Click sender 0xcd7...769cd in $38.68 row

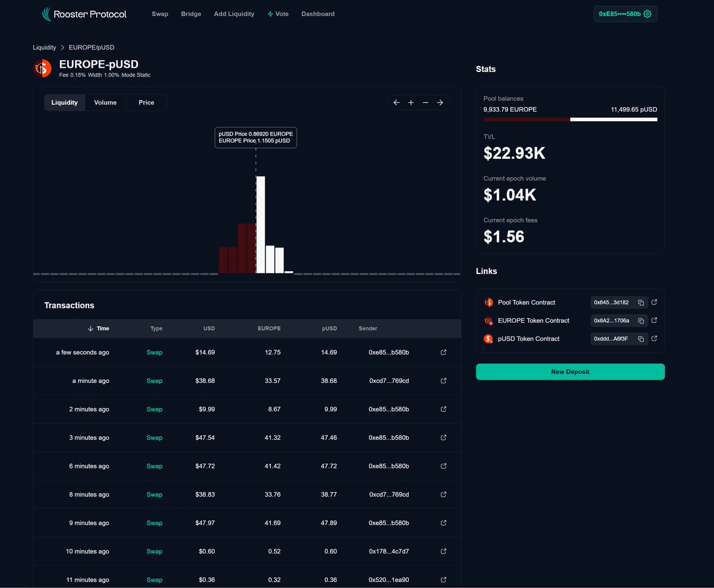point(389,381)
